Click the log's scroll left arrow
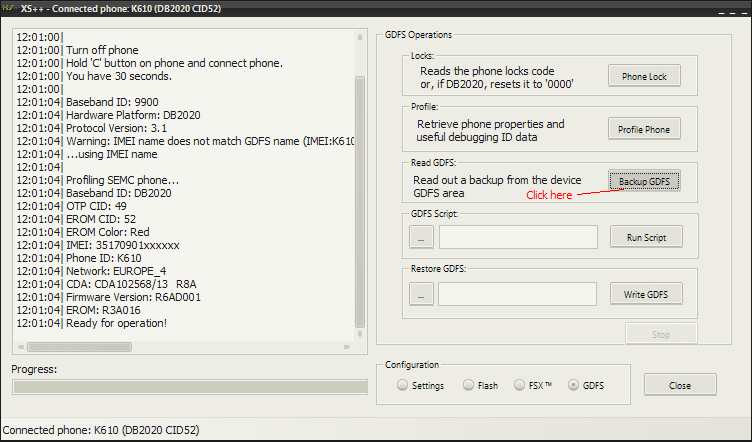Screen dimensions: 752x442 pos(21,347)
